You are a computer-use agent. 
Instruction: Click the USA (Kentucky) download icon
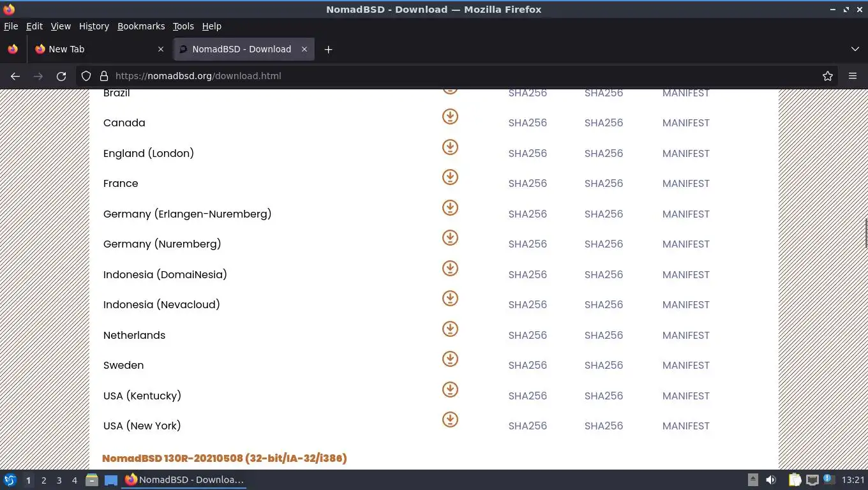(450, 390)
